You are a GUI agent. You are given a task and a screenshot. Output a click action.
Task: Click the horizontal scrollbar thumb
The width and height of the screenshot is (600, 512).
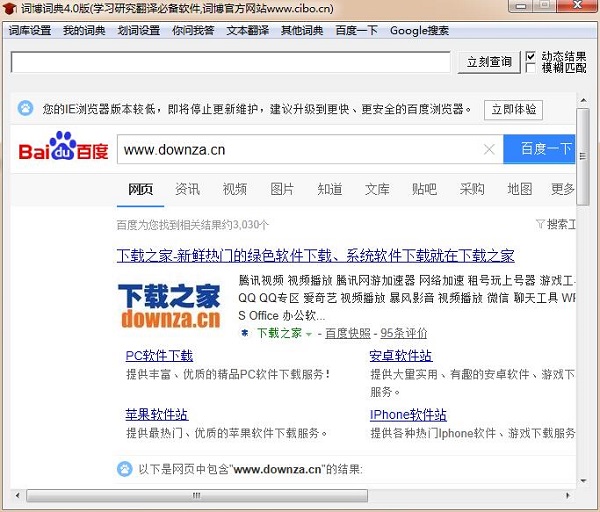(197, 495)
